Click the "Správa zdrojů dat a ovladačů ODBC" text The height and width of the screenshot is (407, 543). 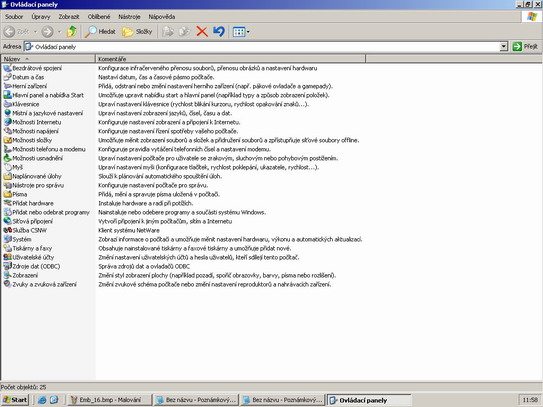pos(144,266)
